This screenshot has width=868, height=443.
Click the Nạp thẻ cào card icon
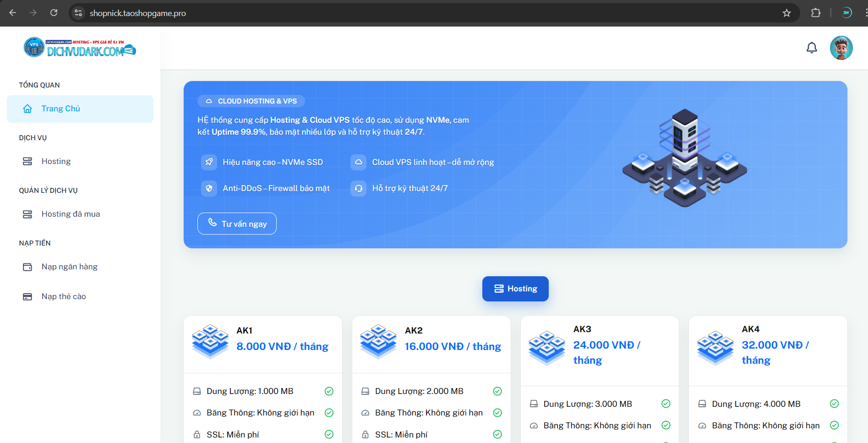pos(27,296)
